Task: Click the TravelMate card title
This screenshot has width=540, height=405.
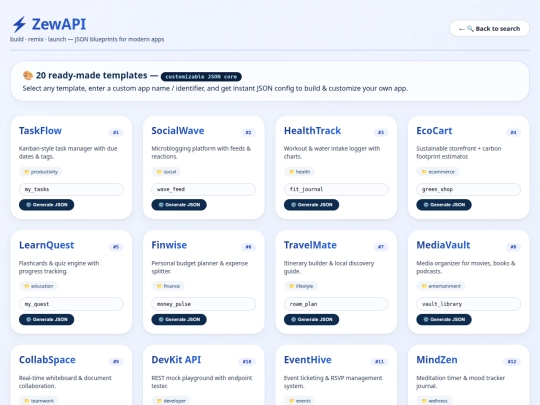Action: click(310, 245)
